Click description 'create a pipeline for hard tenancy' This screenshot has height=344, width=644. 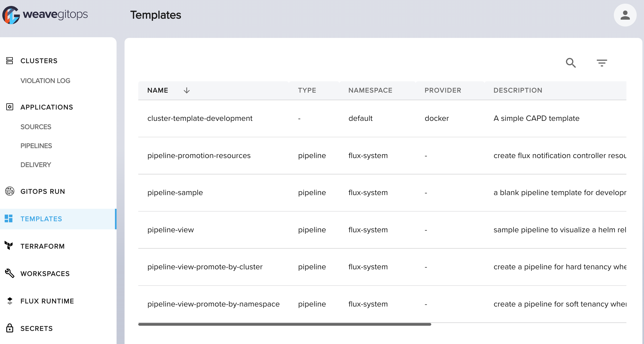point(560,267)
